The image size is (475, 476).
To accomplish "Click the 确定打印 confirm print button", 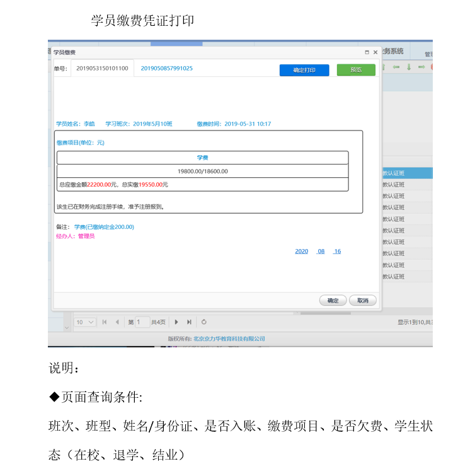I will pos(304,70).
